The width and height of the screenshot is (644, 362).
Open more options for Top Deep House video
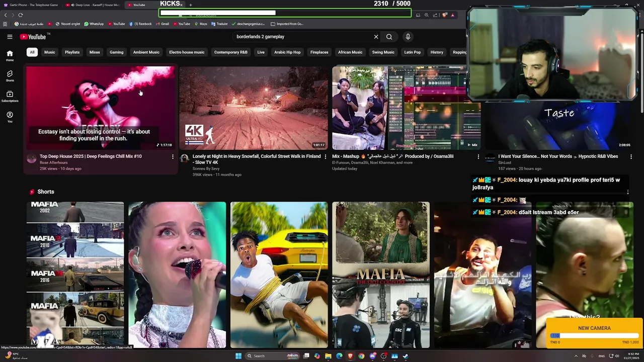pyautogui.click(x=173, y=157)
